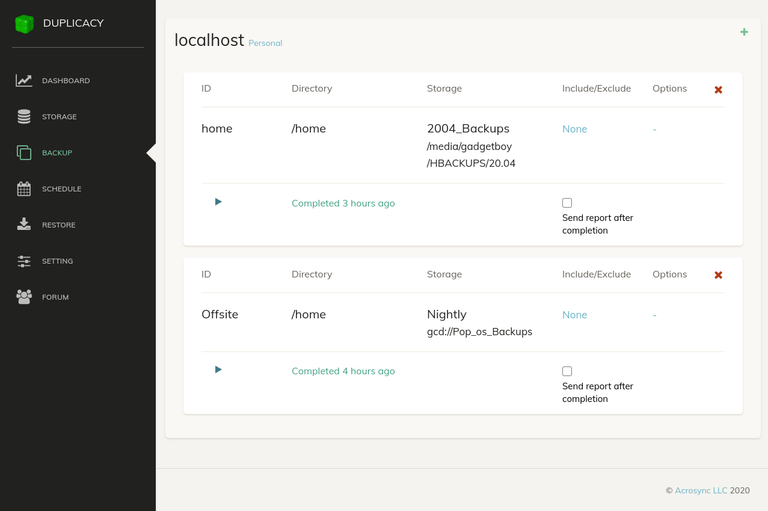This screenshot has height=511, width=768.
Task: Select 2004_Backups storage name
Action: coord(468,128)
